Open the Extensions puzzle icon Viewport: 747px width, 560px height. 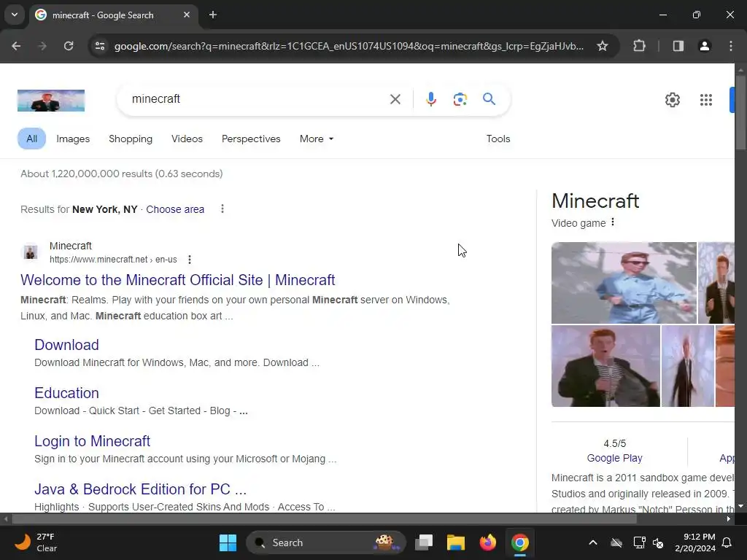[x=639, y=46]
